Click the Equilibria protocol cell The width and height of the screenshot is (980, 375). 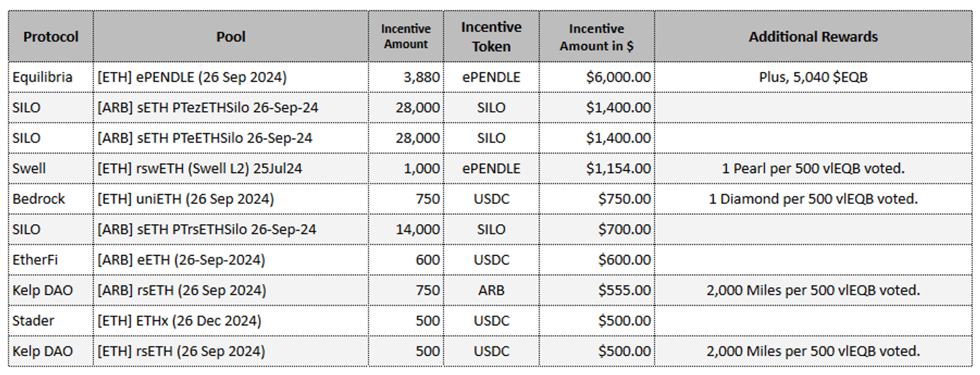coord(42,77)
